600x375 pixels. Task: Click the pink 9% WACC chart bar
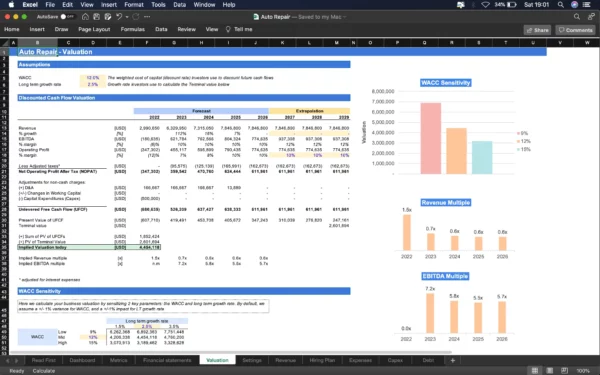pos(431,139)
